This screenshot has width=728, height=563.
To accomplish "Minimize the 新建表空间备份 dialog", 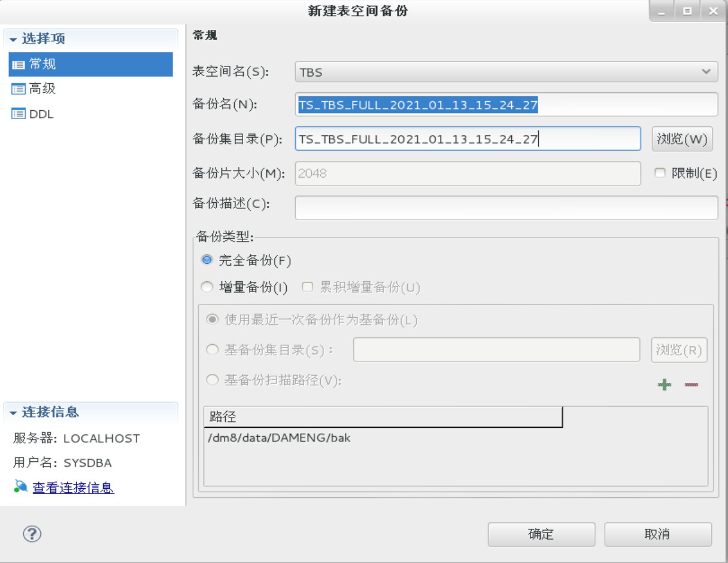I will [662, 11].
